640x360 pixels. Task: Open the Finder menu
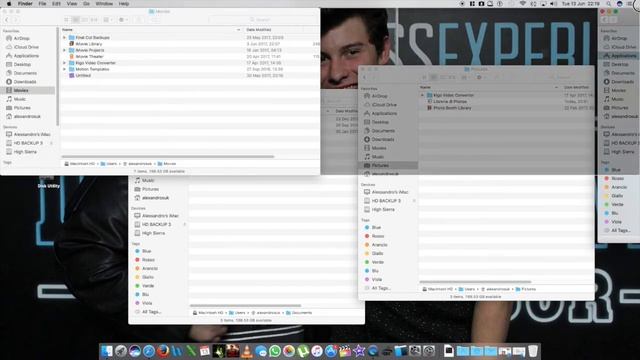click(25, 4)
